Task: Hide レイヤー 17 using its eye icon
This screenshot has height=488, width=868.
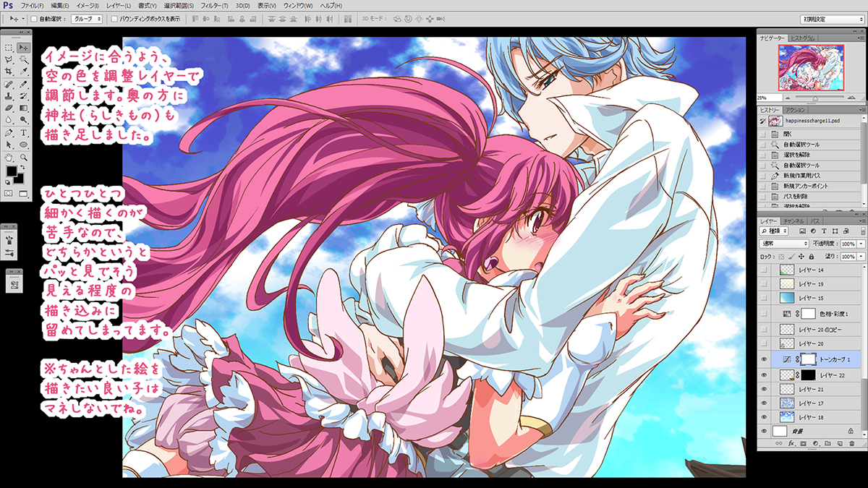Action: 764,403
